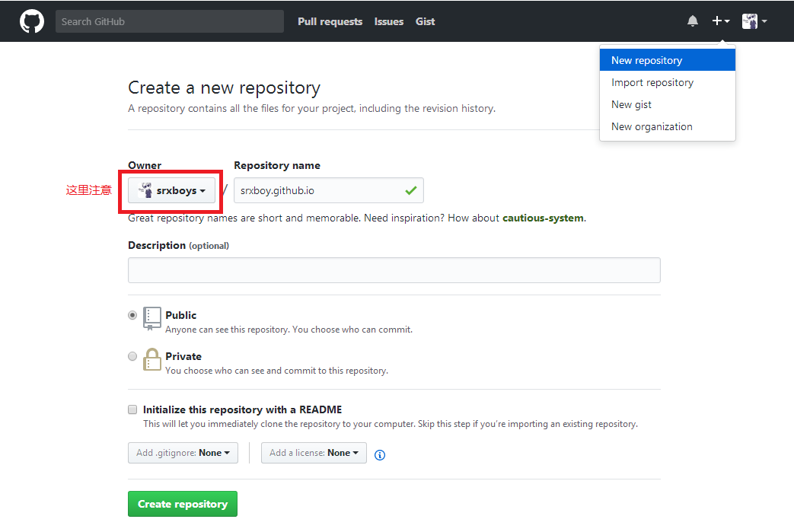Image resolution: width=794 pixels, height=532 pixels.
Task: Select New gist in the menu
Action: [x=668, y=104]
